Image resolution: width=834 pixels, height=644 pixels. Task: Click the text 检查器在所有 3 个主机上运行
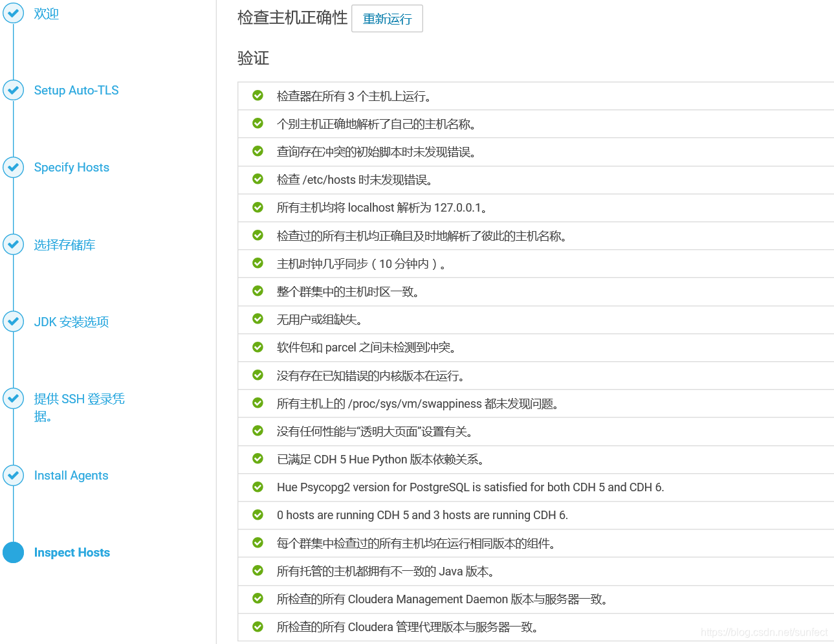click(x=354, y=96)
